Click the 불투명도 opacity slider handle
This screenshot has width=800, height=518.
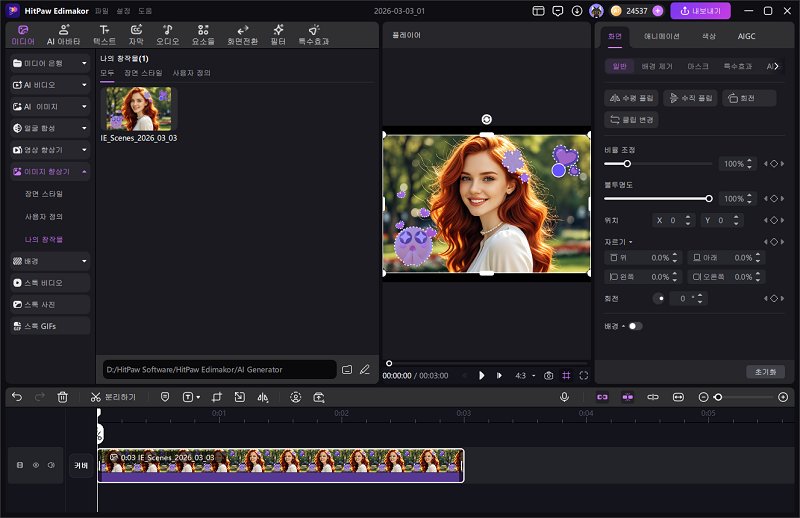tap(709, 199)
